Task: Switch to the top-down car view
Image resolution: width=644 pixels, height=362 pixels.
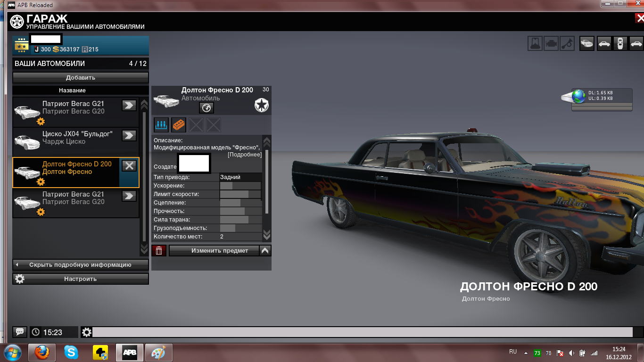Action: click(x=620, y=43)
